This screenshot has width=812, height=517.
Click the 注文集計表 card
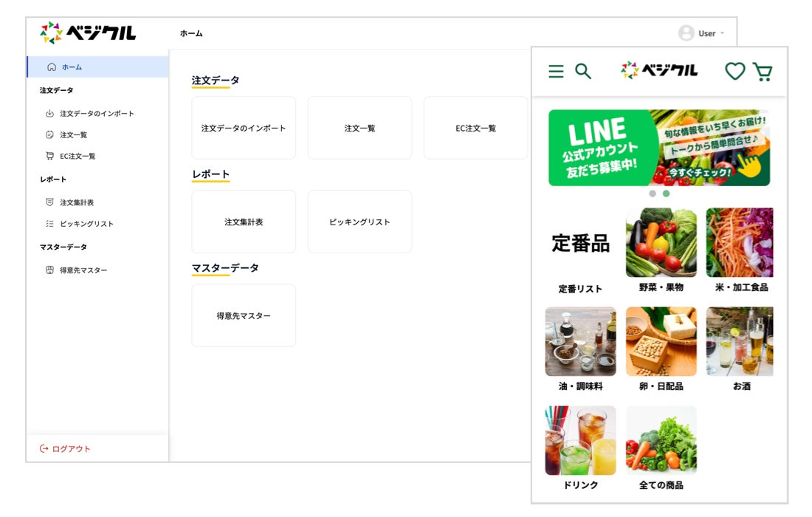(244, 222)
